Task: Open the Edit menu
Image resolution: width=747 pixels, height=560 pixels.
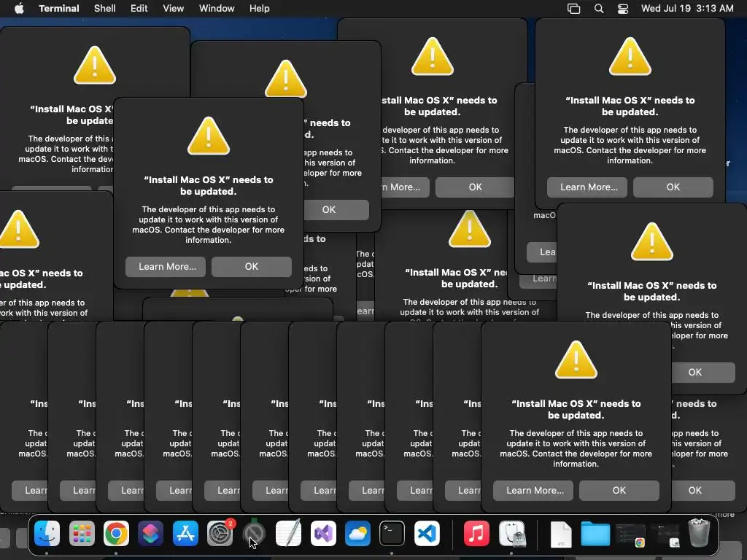Action: coord(139,8)
